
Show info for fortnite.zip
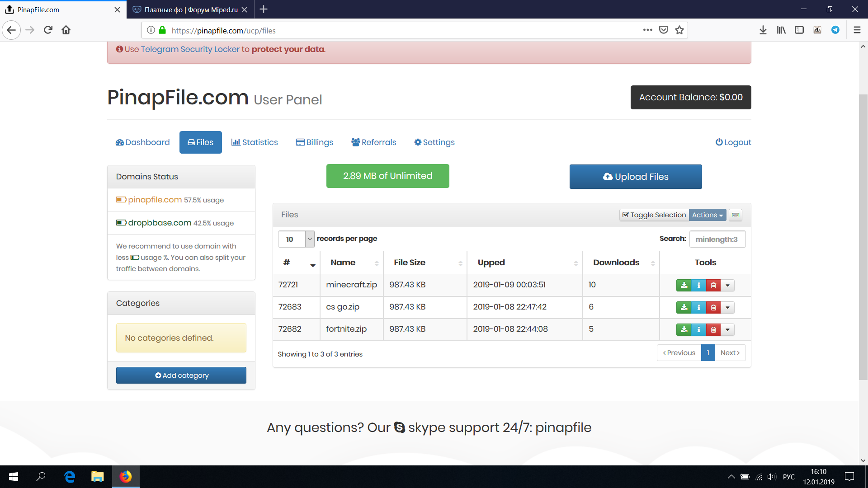[x=698, y=329]
